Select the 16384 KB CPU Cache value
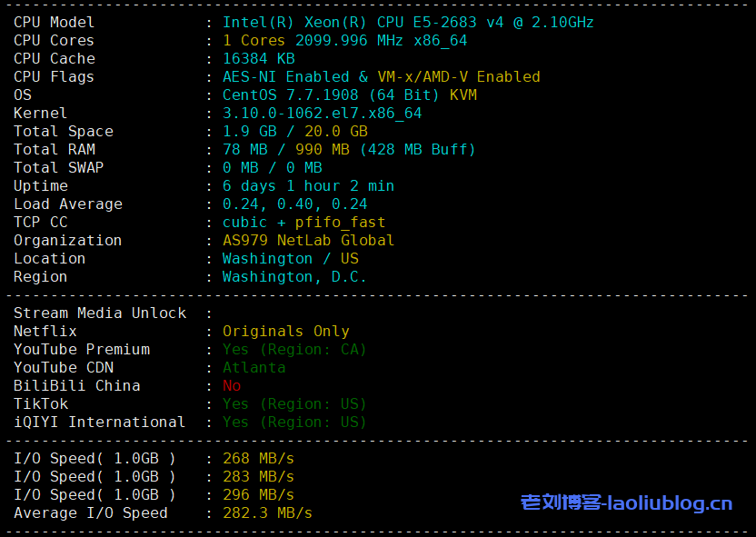The image size is (756, 537). click(258, 58)
